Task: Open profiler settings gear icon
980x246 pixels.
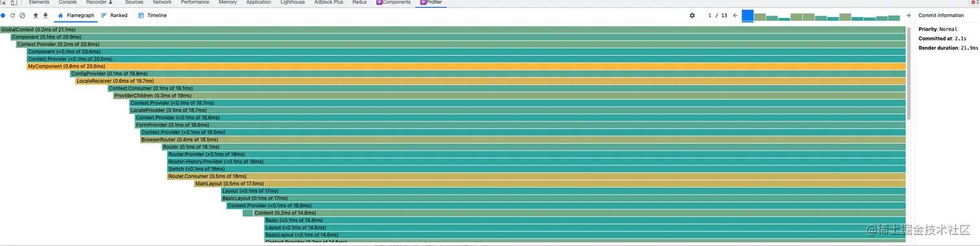Action: click(692, 16)
